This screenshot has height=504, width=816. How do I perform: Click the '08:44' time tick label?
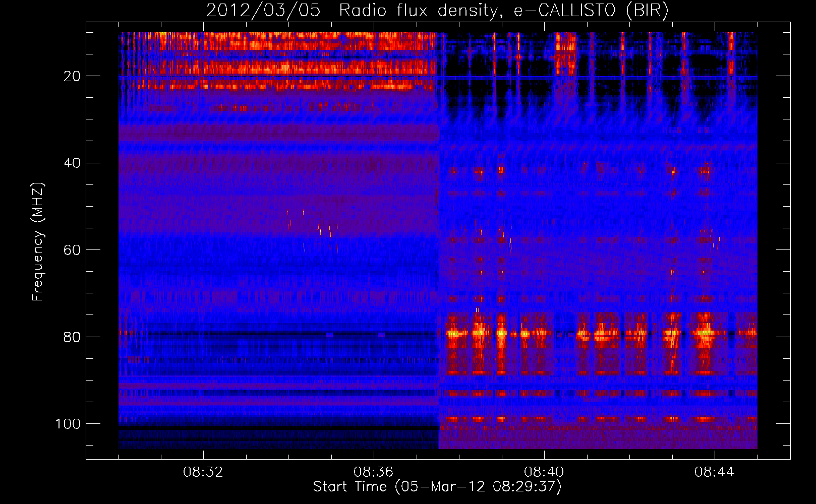point(715,472)
